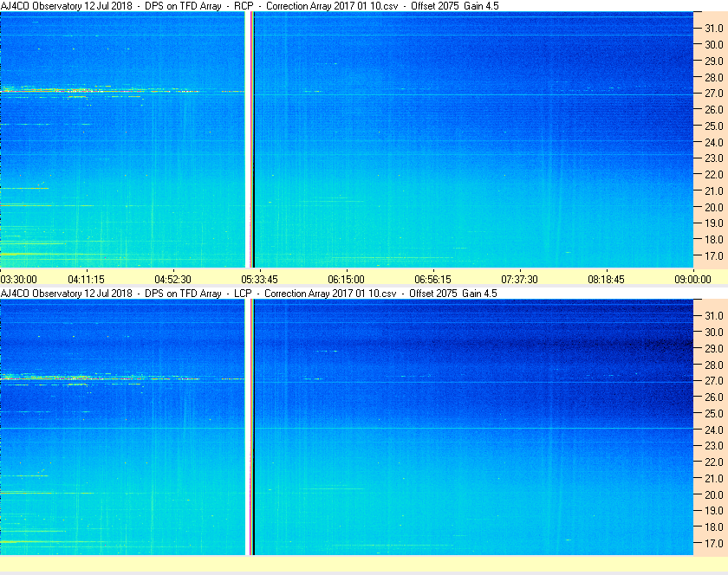
Task: Select the 09:00:00 time label
Action: [x=692, y=280]
